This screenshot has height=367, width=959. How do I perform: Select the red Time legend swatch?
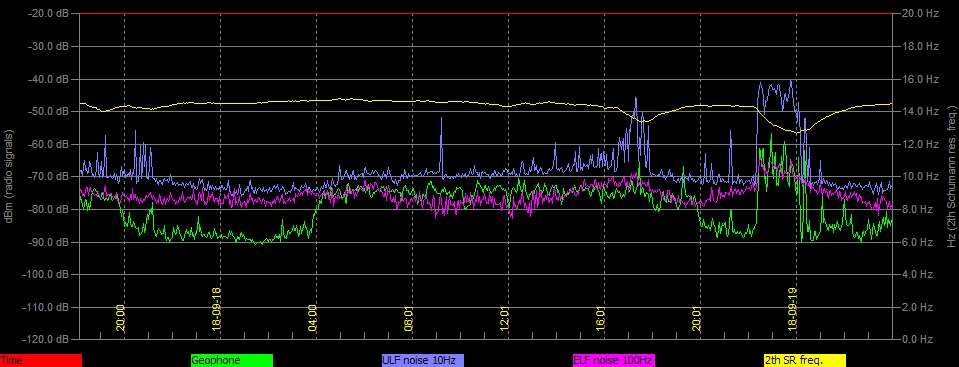tap(40, 361)
